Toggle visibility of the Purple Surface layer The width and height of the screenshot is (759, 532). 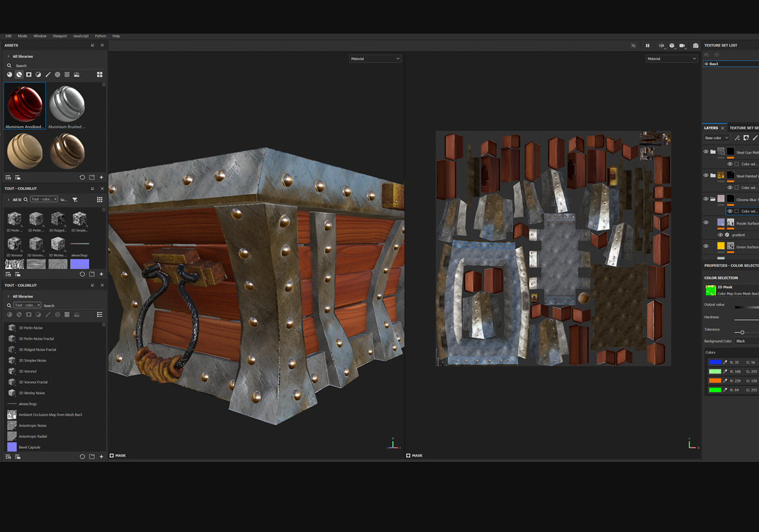click(706, 222)
